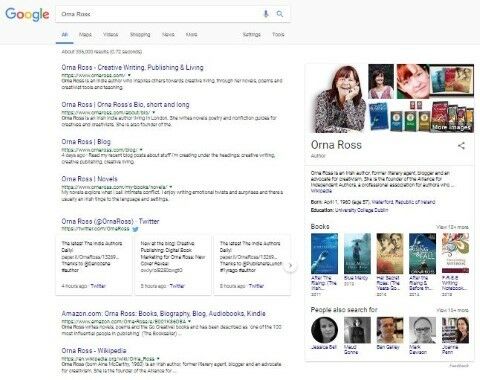The image size is (480, 380).
Task: Expand dropdown arrow next to blog URL
Action: (x=141, y=150)
